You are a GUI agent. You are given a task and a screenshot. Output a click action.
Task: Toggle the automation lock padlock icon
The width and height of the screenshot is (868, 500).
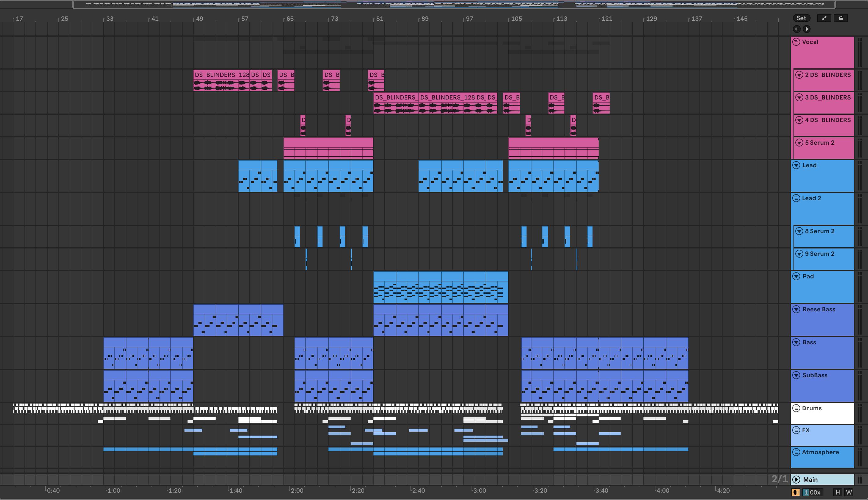[841, 18]
